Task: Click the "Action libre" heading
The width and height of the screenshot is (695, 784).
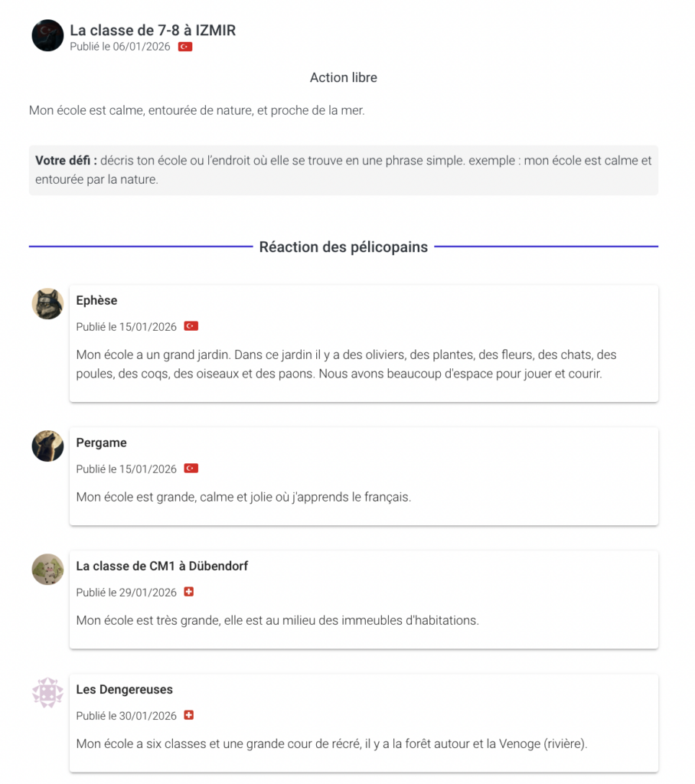Action: click(343, 77)
